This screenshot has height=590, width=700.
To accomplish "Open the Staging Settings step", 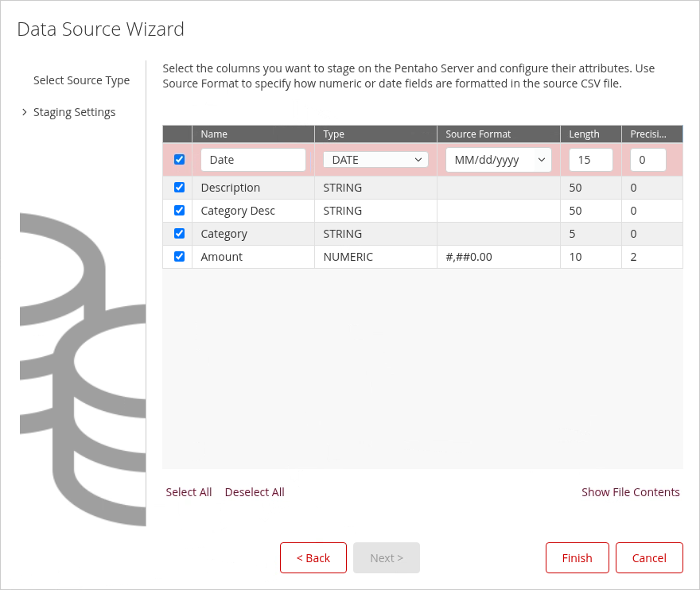I will pos(74,112).
